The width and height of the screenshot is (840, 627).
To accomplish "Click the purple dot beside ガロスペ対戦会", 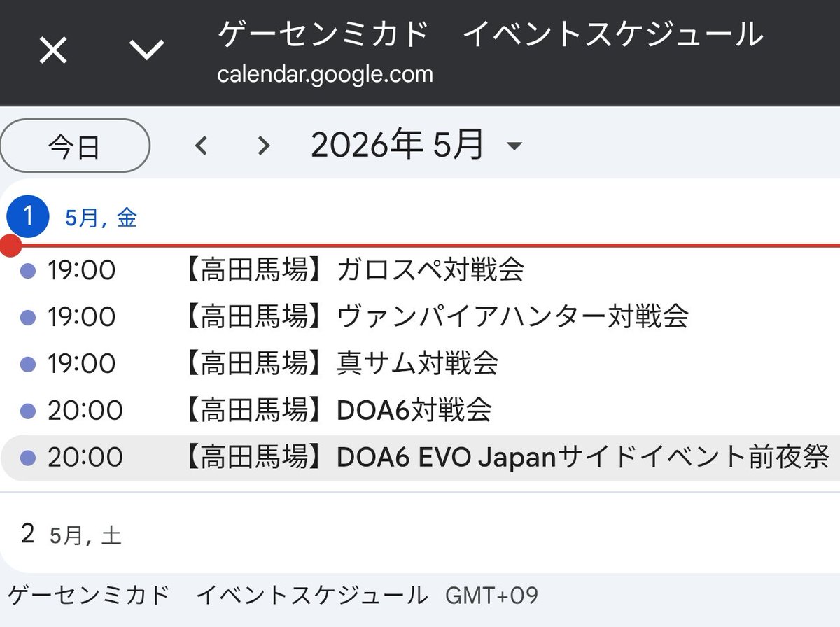I will (27, 269).
